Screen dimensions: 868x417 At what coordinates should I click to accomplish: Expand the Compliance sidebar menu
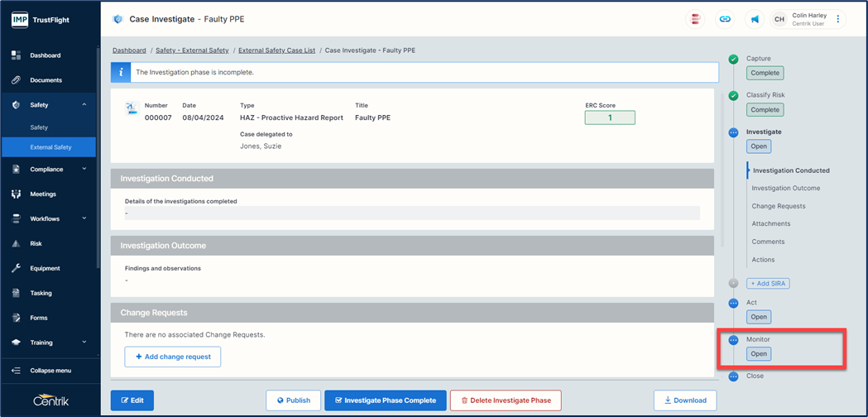(x=84, y=169)
